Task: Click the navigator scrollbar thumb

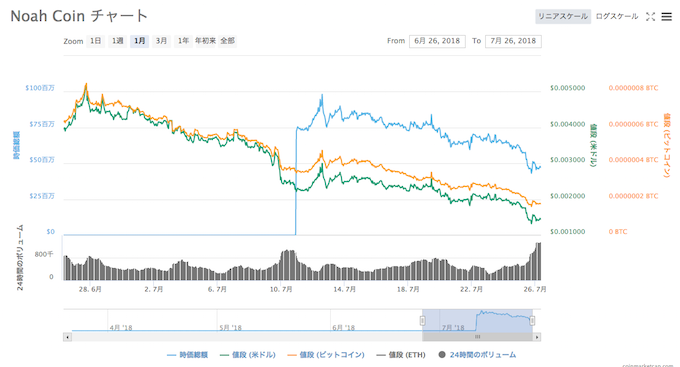Action: (x=477, y=337)
